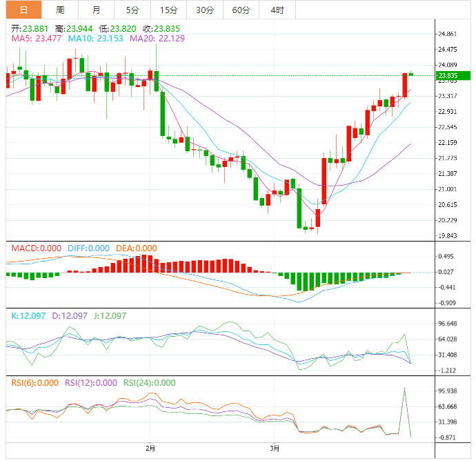Click the 24.861 label on price axis
476x461 pixels.
pyautogui.click(x=448, y=34)
